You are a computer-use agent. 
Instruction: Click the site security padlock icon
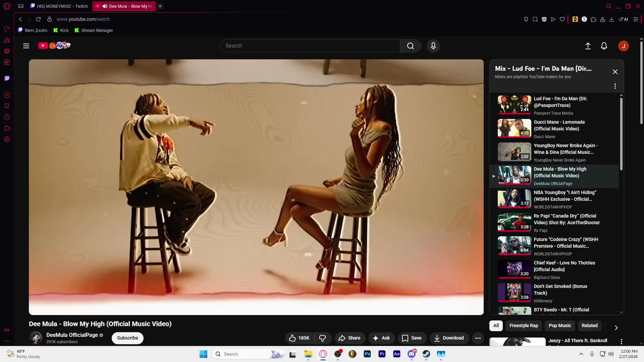coord(49,19)
